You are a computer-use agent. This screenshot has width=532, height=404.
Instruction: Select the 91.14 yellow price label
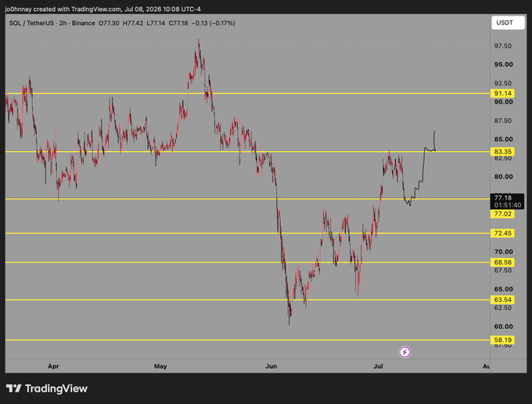(x=502, y=93)
